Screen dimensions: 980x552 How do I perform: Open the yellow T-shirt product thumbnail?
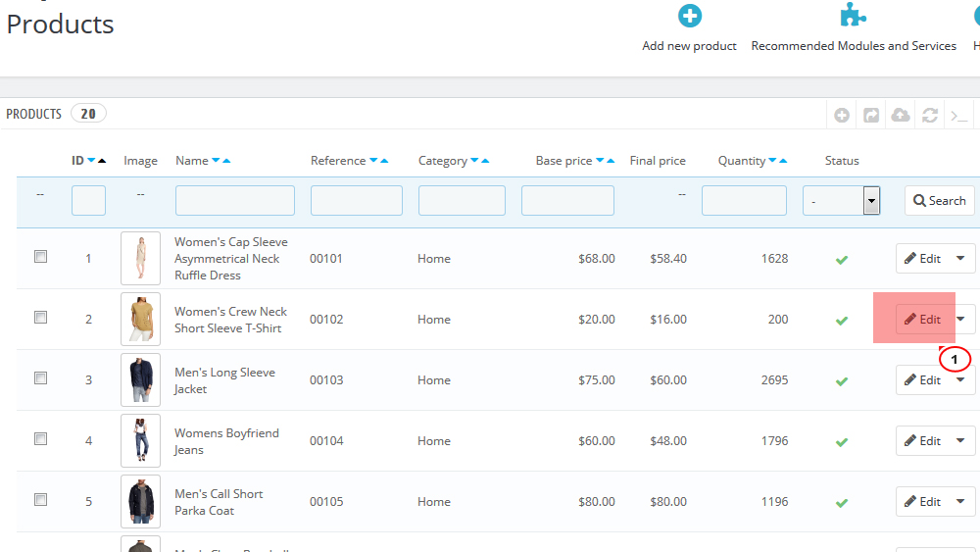[140, 319]
